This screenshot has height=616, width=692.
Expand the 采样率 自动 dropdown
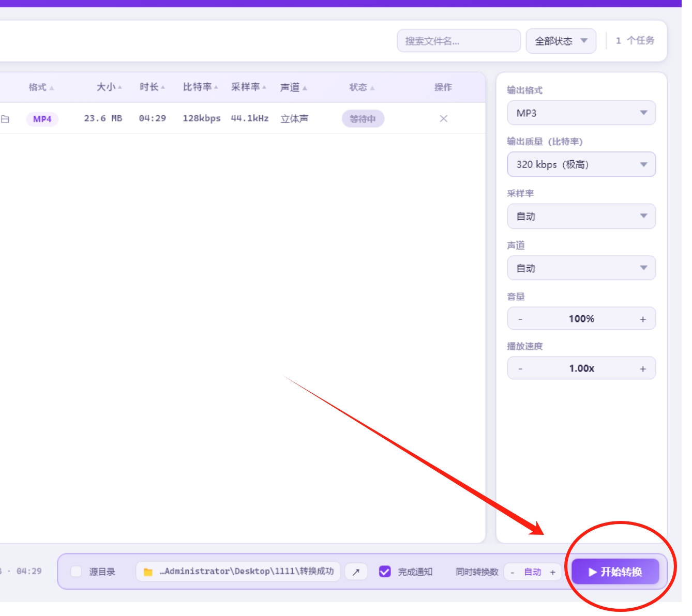(x=581, y=216)
